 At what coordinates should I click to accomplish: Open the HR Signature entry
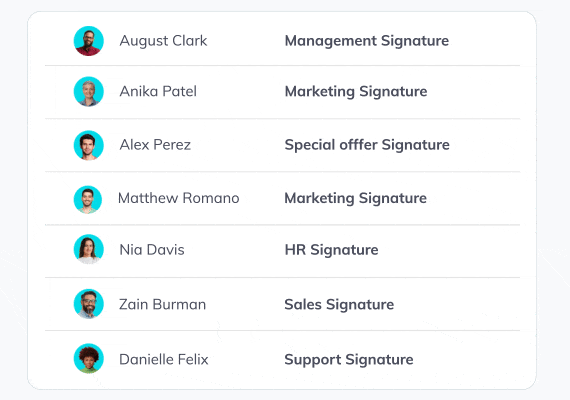(x=332, y=250)
